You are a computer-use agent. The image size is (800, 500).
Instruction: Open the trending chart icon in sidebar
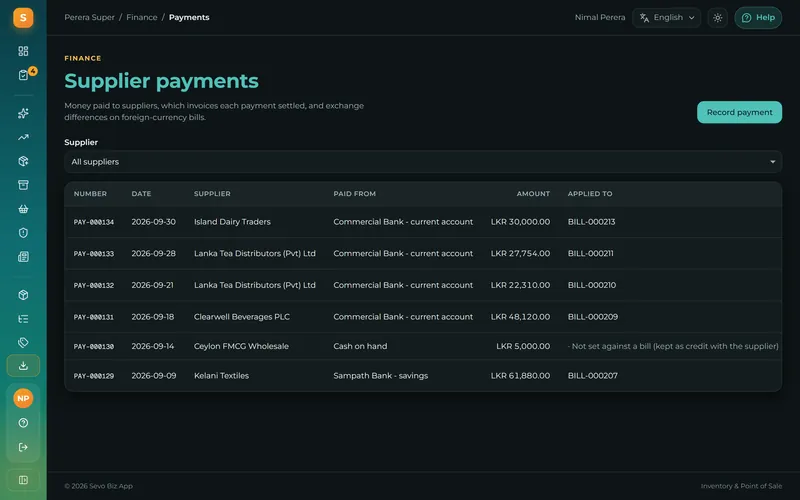(23, 137)
